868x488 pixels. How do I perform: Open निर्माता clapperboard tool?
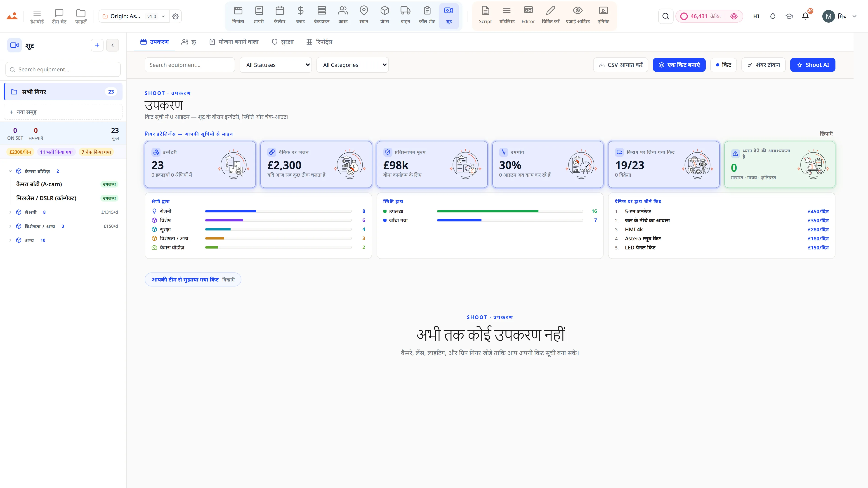238,16
